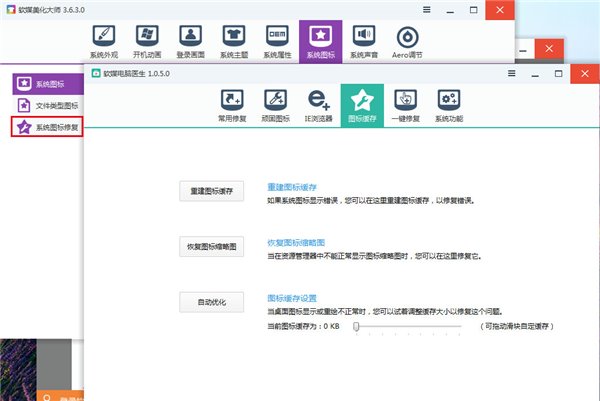Open 系统主题 theme icon

[234, 42]
